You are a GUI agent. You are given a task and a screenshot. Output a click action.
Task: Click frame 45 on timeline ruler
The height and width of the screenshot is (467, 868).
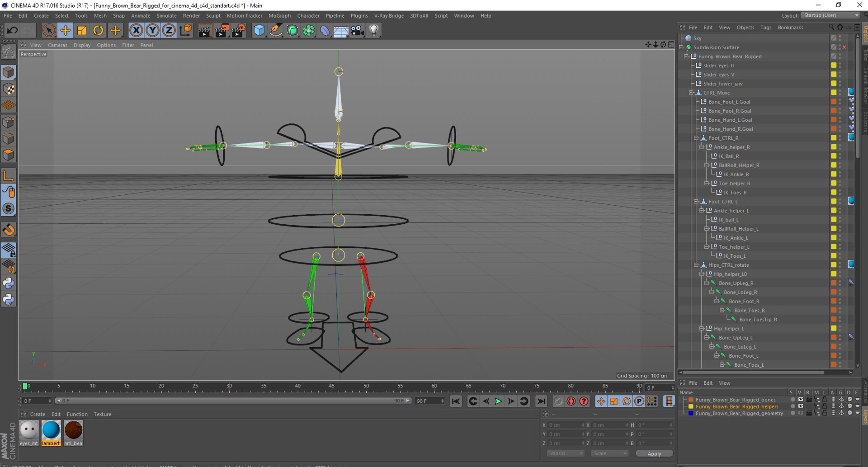pyautogui.click(x=332, y=387)
